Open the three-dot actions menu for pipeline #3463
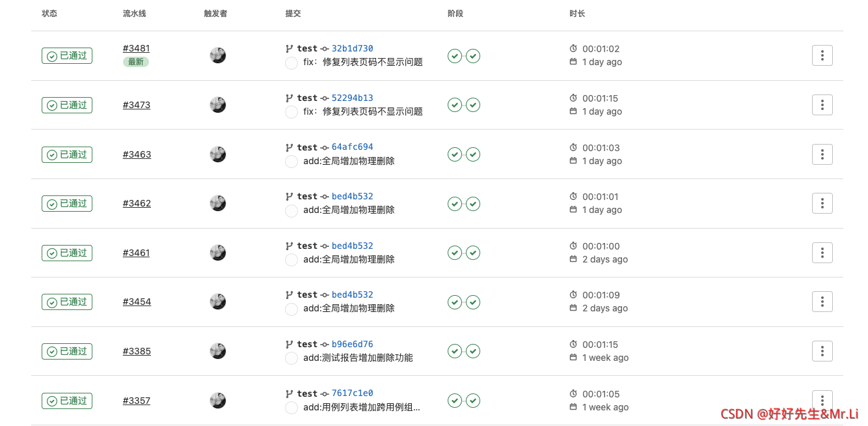This screenshot has height=426, width=868. click(822, 154)
